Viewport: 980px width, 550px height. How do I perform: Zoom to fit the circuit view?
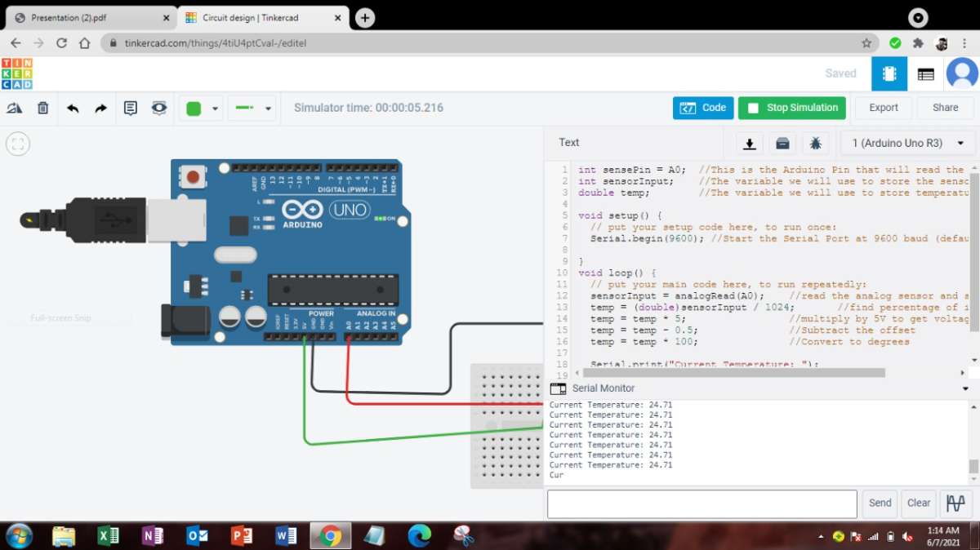(18, 144)
